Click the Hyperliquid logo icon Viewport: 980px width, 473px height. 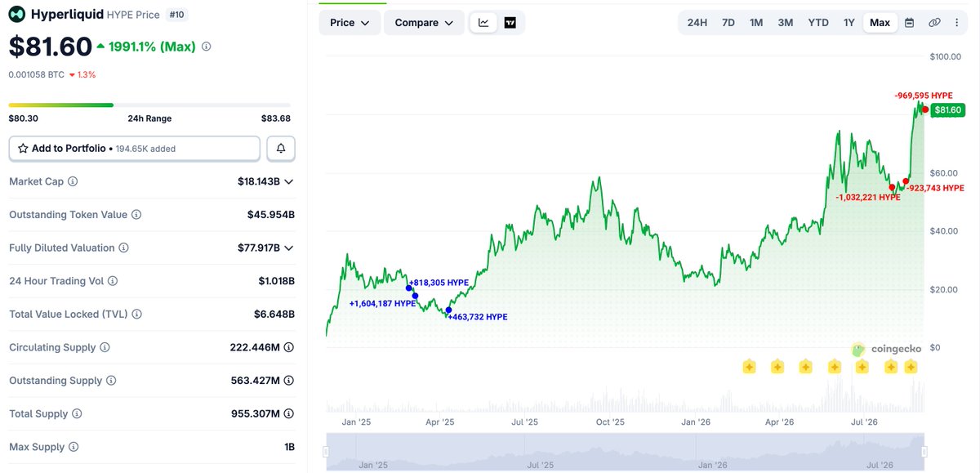tap(17, 15)
